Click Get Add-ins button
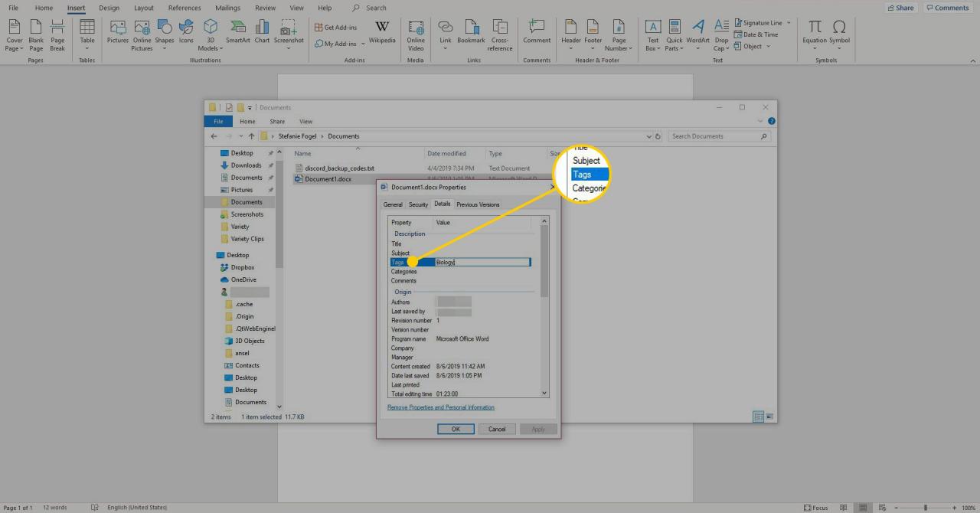980x513 pixels. pyautogui.click(x=336, y=28)
